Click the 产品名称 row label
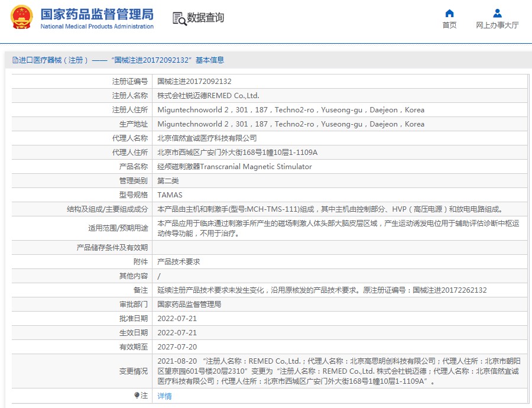The image size is (532, 408). point(134,167)
